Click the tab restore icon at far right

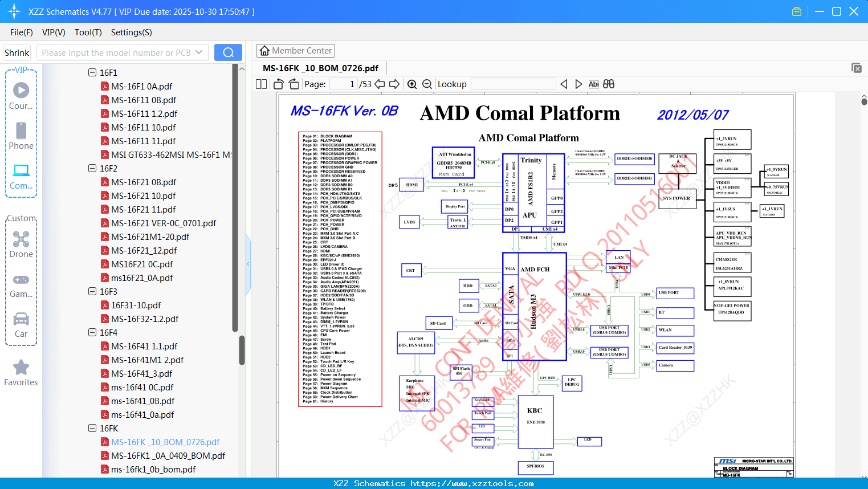click(x=857, y=68)
